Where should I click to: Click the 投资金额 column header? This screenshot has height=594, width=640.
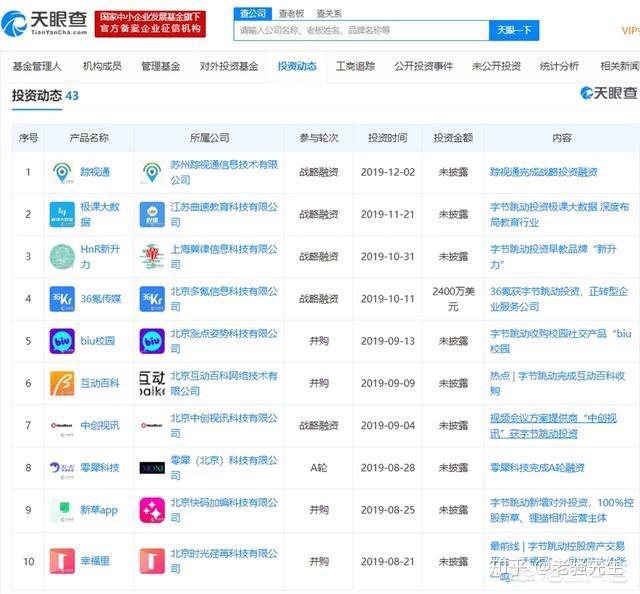tap(453, 138)
